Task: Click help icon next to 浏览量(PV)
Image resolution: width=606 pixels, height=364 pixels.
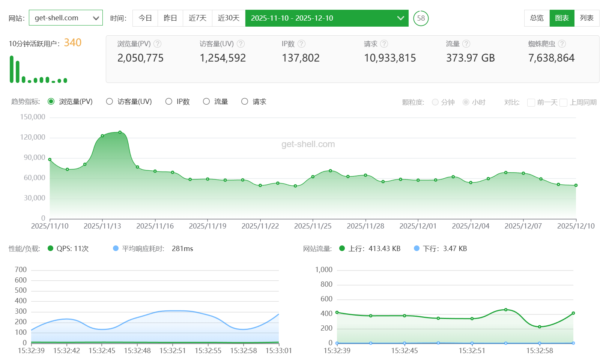Action: coord(158,44)
